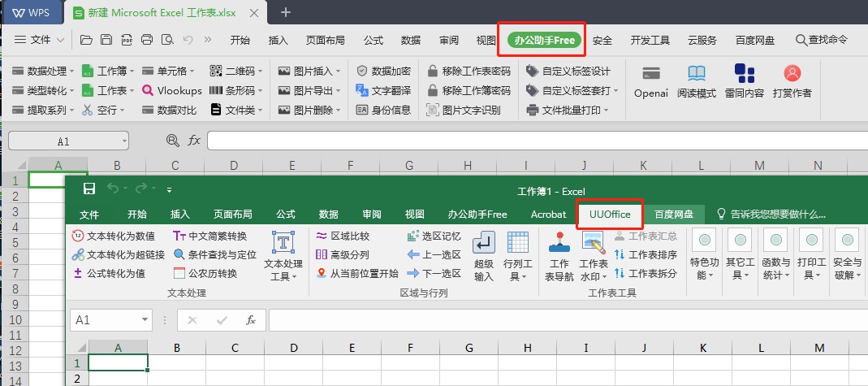This screenshot has height=386, width=868.
Task: Click 公式转化为值 tool
Action: tap(109, 274)
